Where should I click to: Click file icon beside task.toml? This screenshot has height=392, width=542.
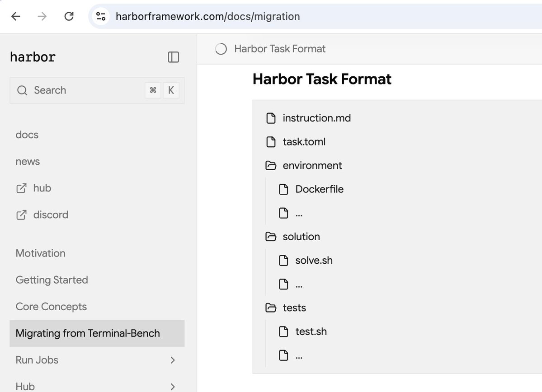271,142
